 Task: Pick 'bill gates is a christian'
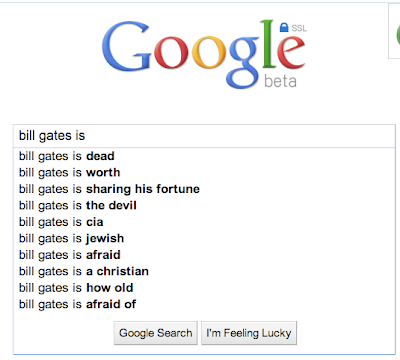(x=204, y=271)
